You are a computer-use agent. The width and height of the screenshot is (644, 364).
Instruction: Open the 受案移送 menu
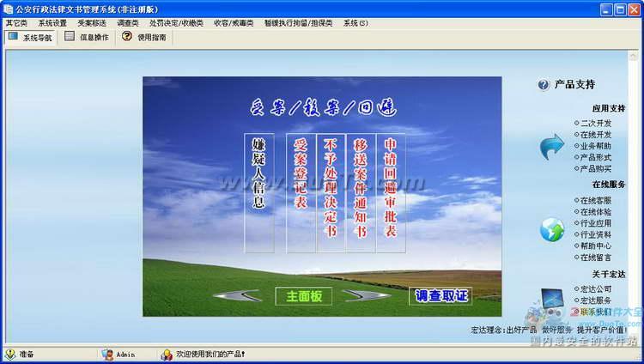(x=92, y=23)
